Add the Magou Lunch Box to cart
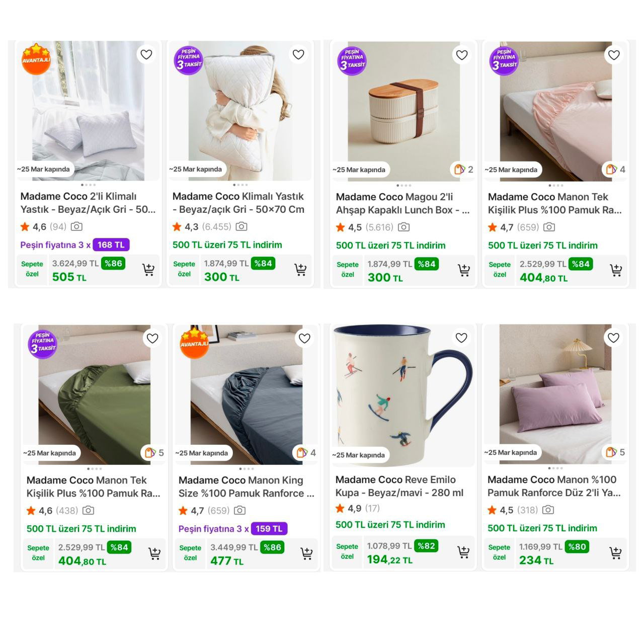The width and height of the screenshot is (644, 644). click(464, 271)
